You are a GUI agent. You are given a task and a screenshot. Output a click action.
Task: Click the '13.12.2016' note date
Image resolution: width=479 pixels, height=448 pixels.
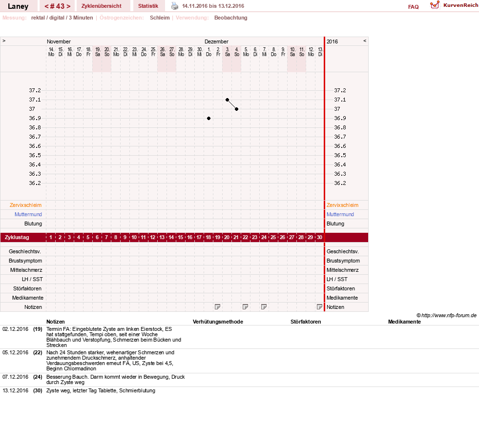coord(15,390)
